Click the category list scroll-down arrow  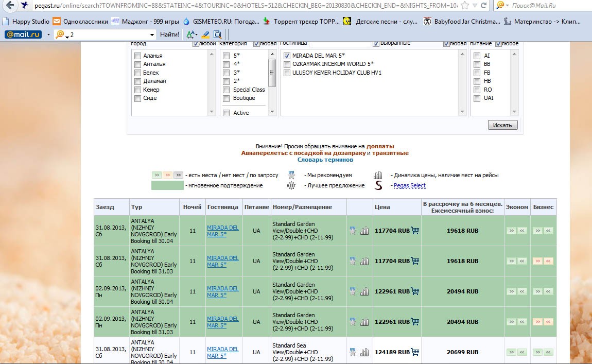click(x=272, y=112)
